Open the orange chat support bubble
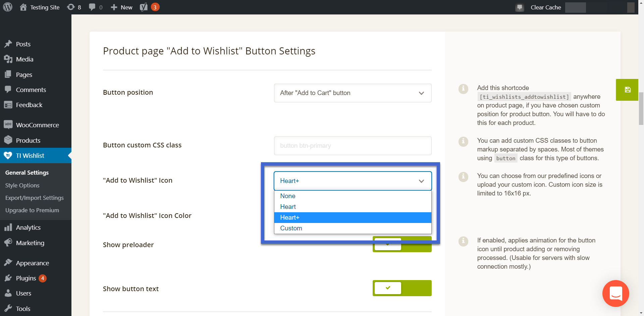The image size is (644, 316). click(x=615, y=293)
